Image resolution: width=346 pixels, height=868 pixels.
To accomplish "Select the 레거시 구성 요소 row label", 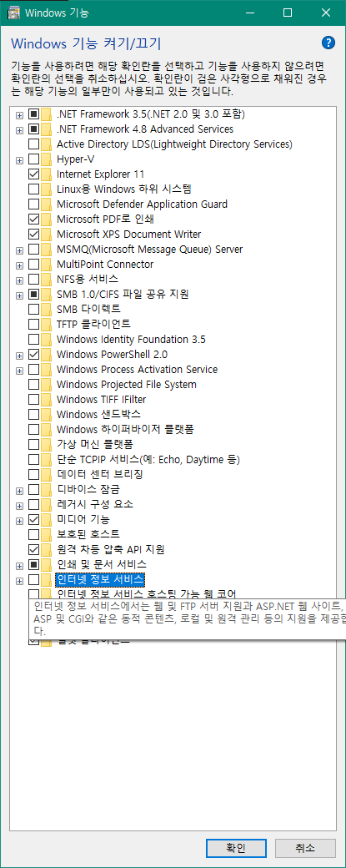I will [95, 504].
